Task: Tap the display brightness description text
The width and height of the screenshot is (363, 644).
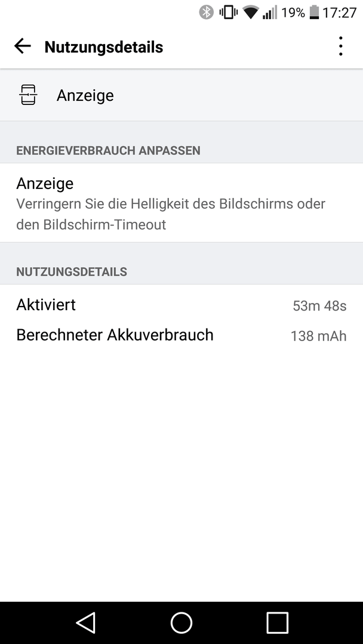Action: [171, 215]
